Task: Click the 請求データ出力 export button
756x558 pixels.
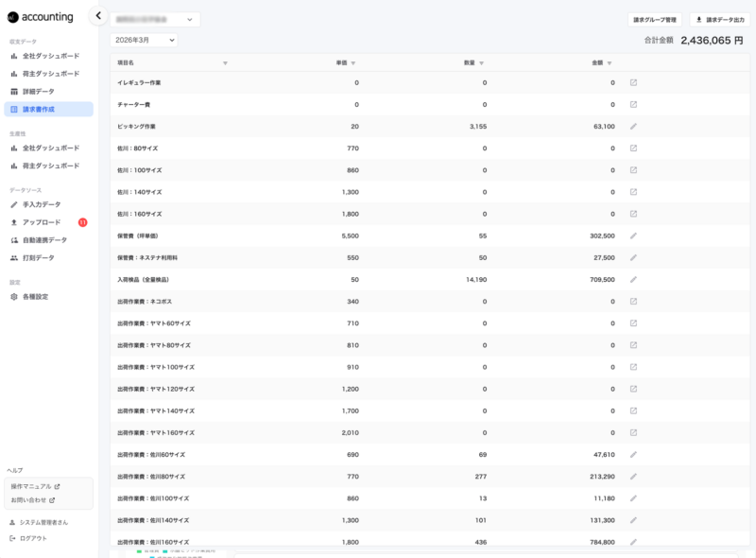Action: [x=721, y=20]
